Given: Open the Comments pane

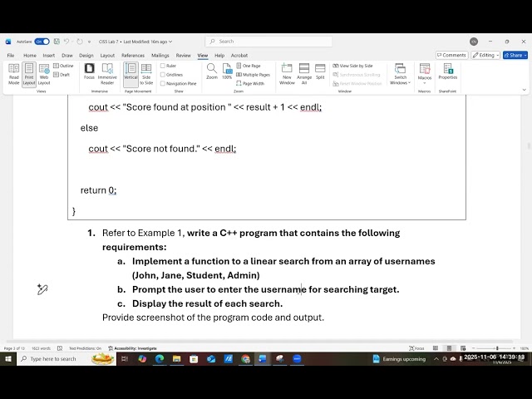Looking at the screenshot, I should (451, 55).
